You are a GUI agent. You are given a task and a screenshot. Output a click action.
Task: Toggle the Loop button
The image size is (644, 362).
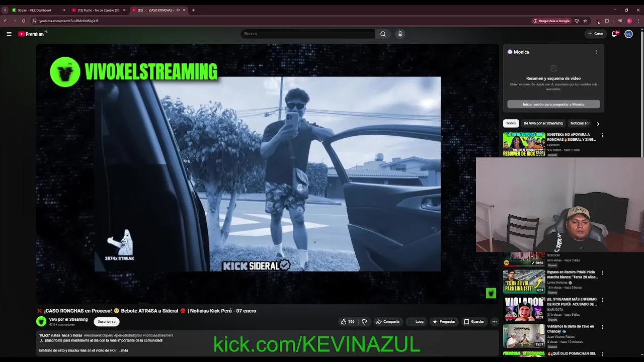click(417, 322)
